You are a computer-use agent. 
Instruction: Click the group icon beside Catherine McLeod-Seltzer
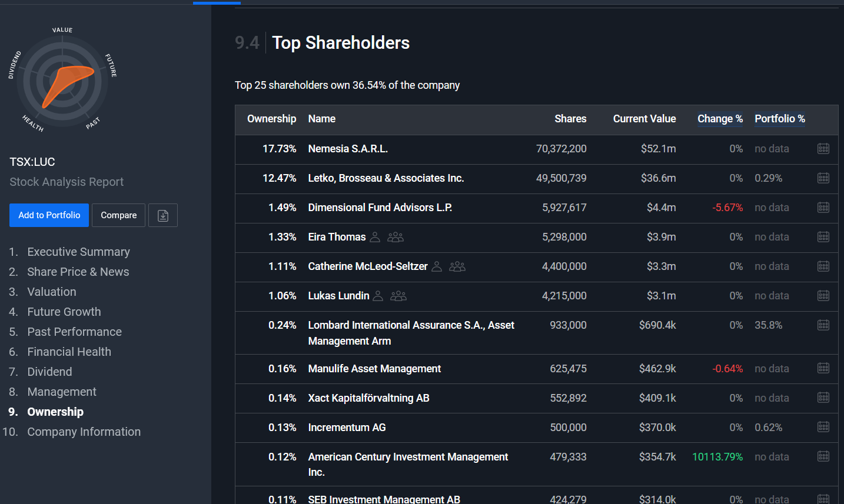[457, 266]
